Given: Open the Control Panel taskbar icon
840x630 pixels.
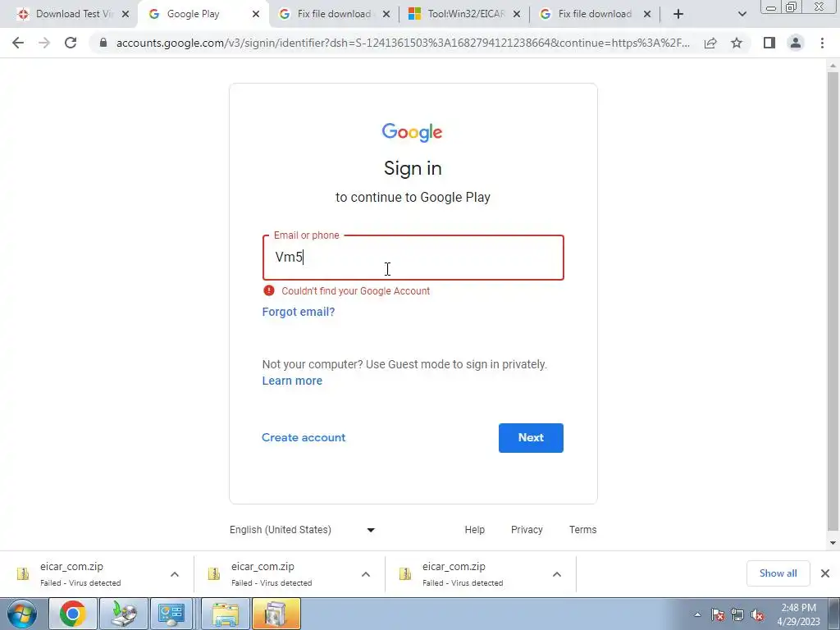Looking at the screenshot, I should click(x=171, y=614).
